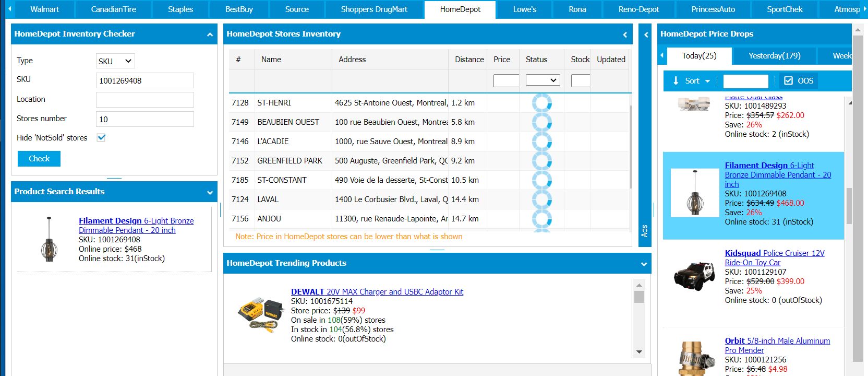This screenshot has height=376, width=868.
Task: Toggle the OOS checkbox
Action: [x=789, y=81]
